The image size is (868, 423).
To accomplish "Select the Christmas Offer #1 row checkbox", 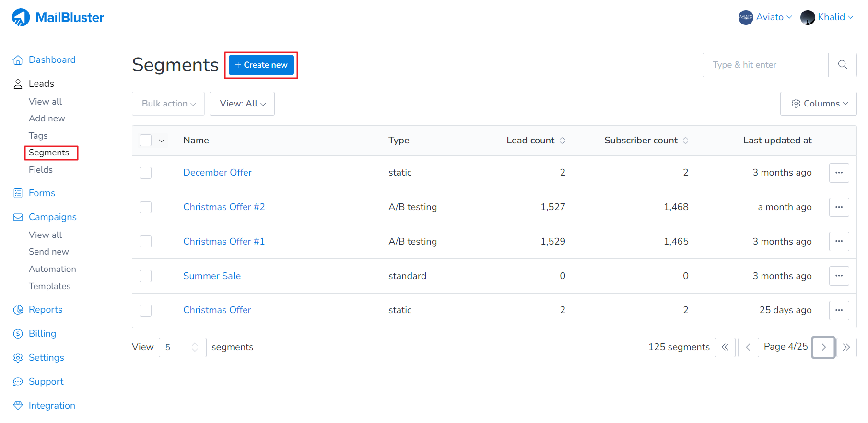I will pyautogui.click(x=146, y=242).
